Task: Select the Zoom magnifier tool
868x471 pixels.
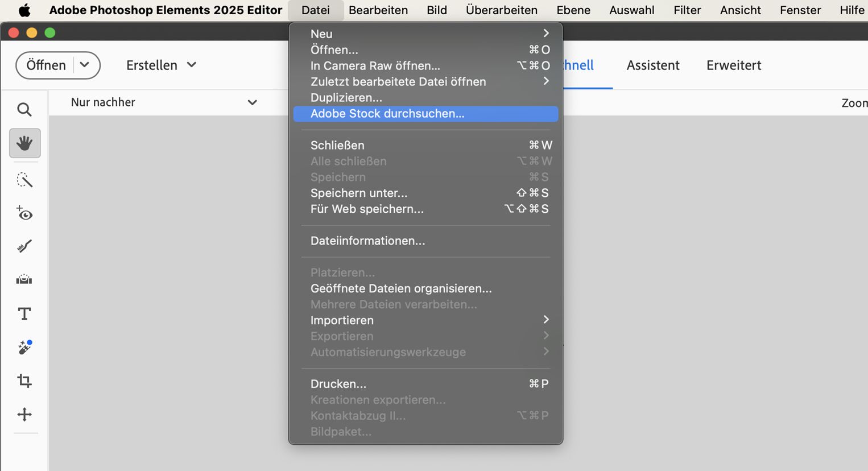Action: [24, 109]
